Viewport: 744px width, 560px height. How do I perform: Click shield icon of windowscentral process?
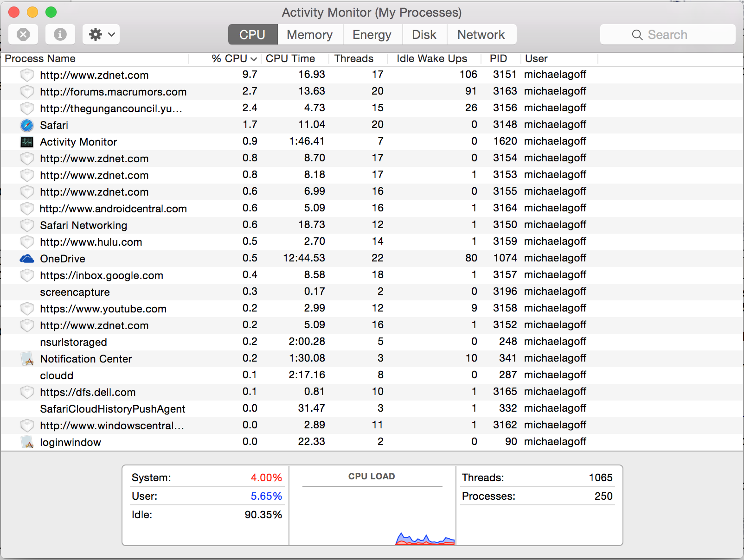point(27,426)
